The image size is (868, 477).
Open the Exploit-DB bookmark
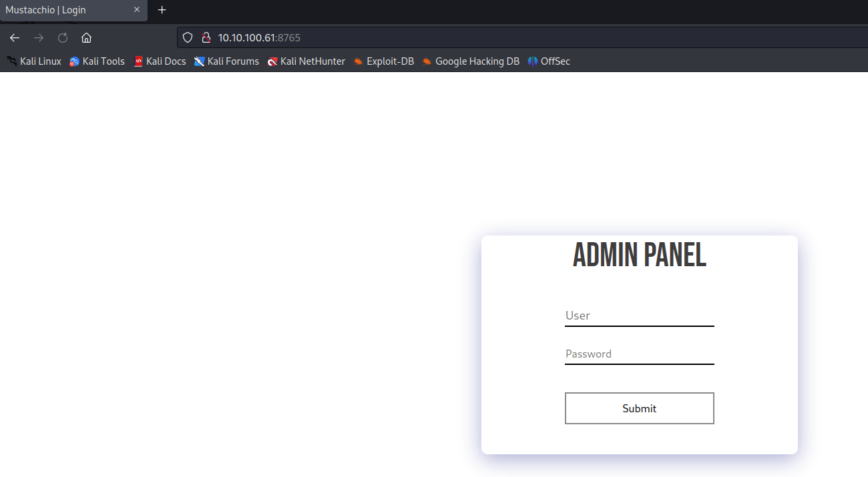click(383, 61)
